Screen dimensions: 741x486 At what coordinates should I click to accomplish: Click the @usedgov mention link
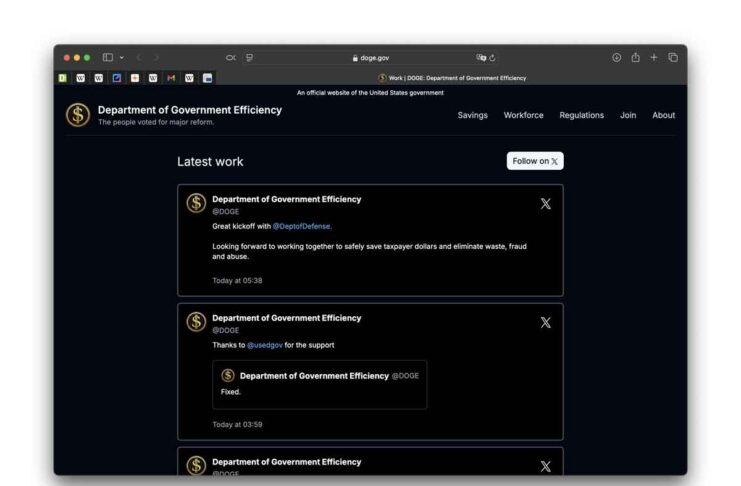(265, 345)
